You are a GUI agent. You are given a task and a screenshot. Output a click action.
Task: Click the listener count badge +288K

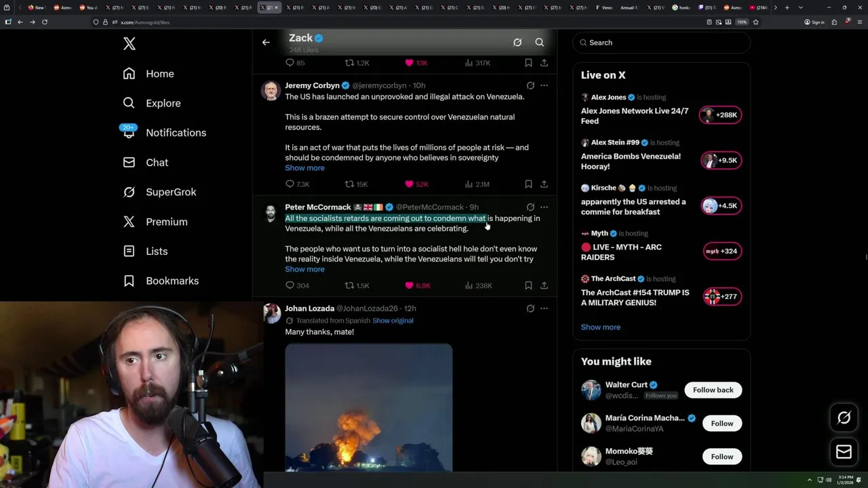tap(721, 115)
